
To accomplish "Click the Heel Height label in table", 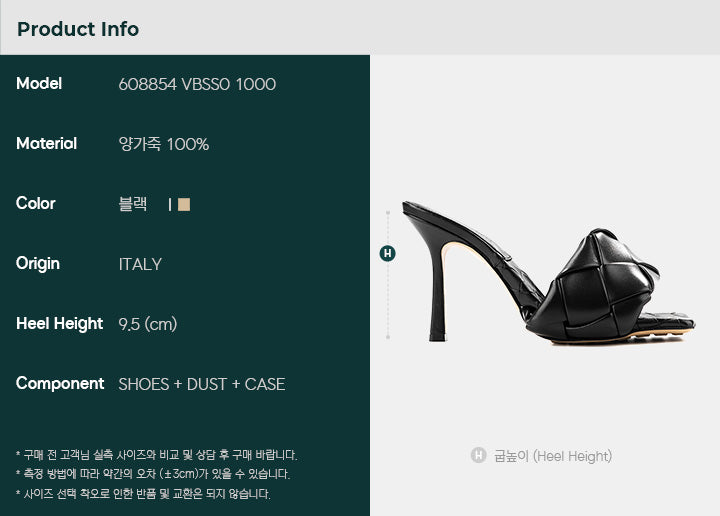I will tap(59, 324).
